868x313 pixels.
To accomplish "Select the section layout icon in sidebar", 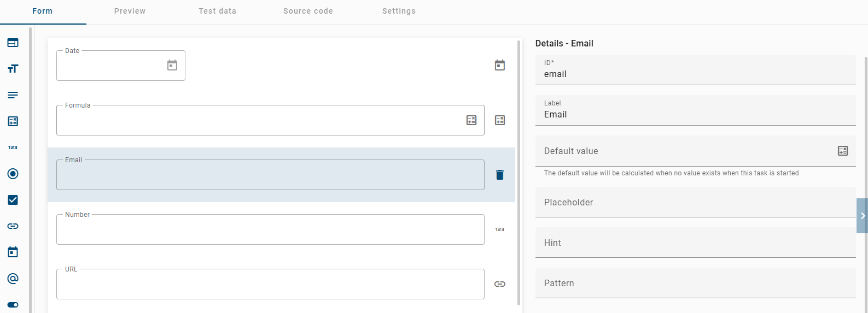I will 13,43.
